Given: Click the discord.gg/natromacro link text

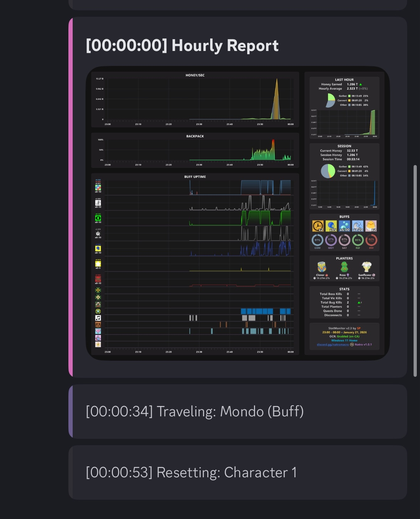Looking at the screenshot, I should coord(333,345).
